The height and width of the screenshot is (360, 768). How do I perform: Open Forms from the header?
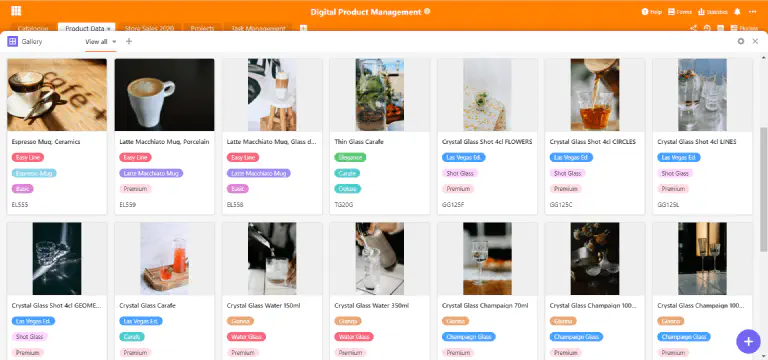[680, 12]
